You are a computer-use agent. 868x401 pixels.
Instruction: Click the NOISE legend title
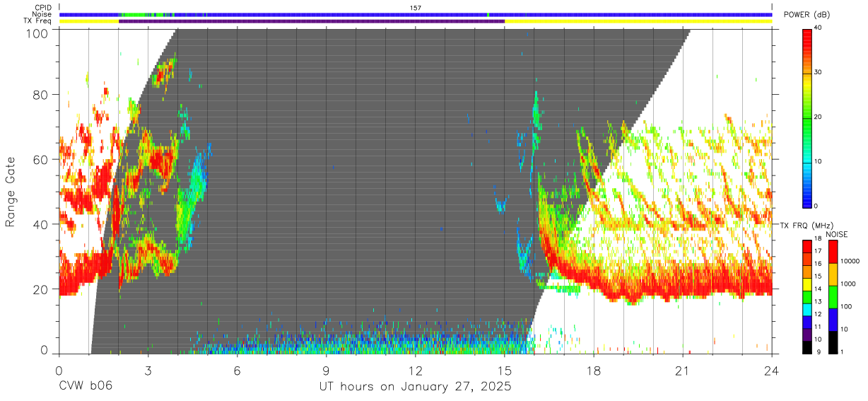coord(836,234)
